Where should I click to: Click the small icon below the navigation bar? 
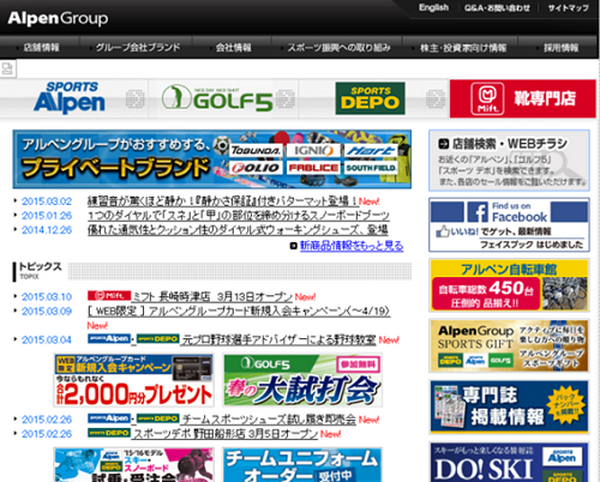coord(8,69)
